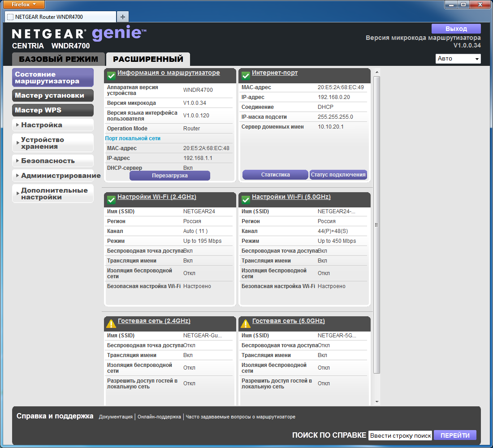493x448 pixels.
Task: Click the ПЕРЕЙТИ search button
Action: point(455,435)
